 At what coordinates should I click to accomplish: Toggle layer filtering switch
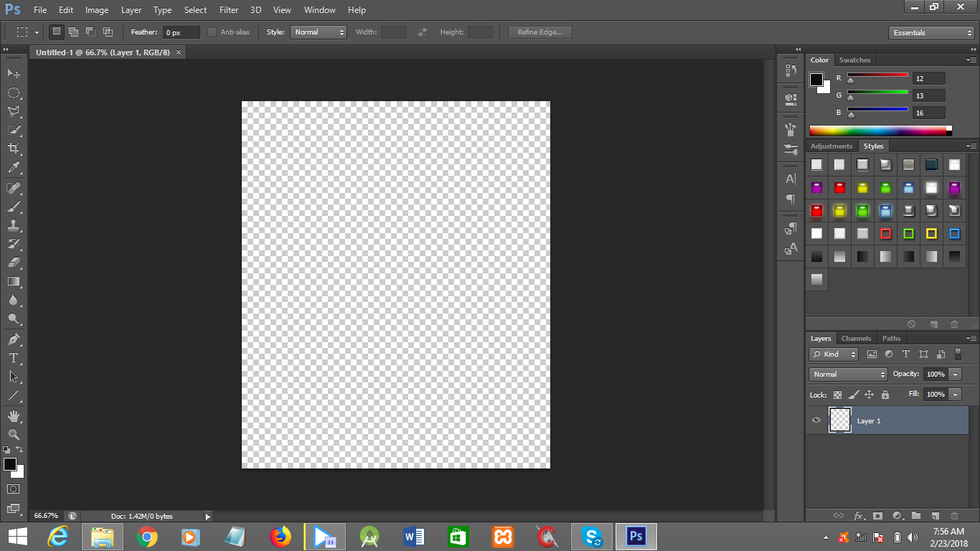click(x=958, y=354)
